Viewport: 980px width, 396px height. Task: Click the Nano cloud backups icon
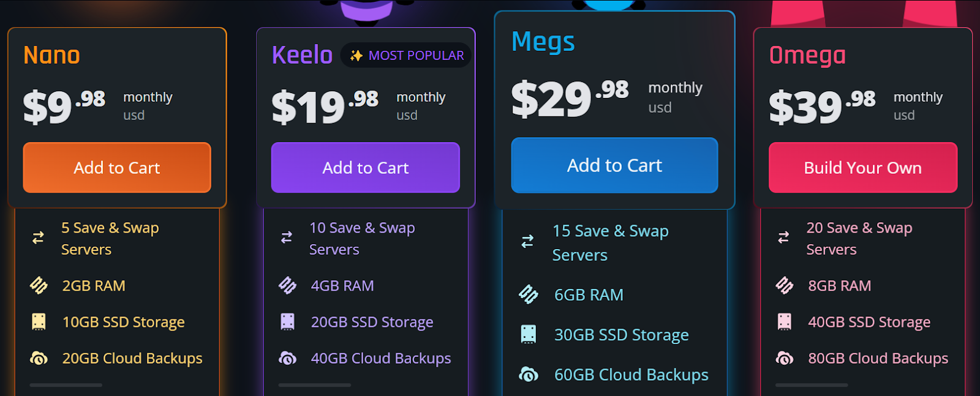pos(39,358)
